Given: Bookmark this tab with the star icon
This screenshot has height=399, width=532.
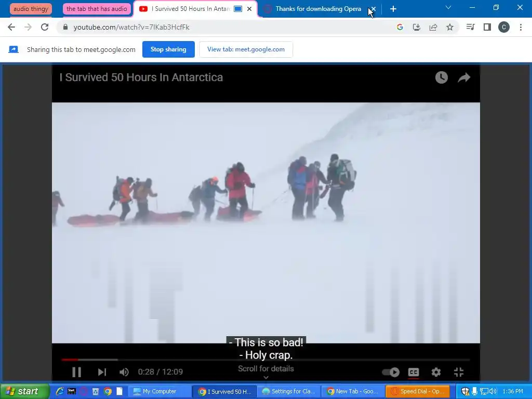Looking at the screenshot, I should (450, 27).
